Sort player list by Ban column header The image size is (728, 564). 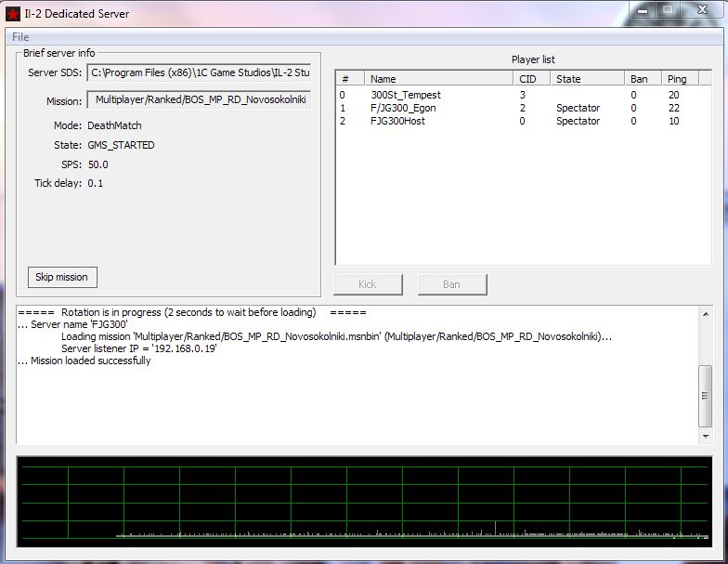(643, 78)
